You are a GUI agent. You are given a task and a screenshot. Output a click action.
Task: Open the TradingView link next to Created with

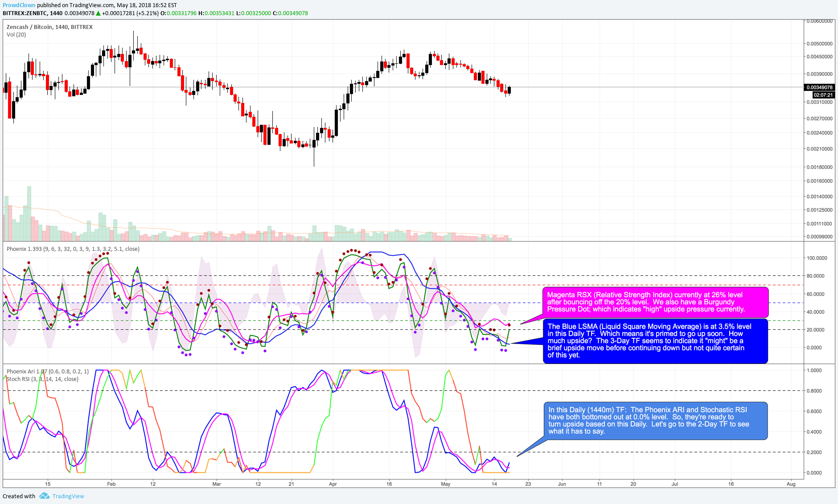click(68, 496)
